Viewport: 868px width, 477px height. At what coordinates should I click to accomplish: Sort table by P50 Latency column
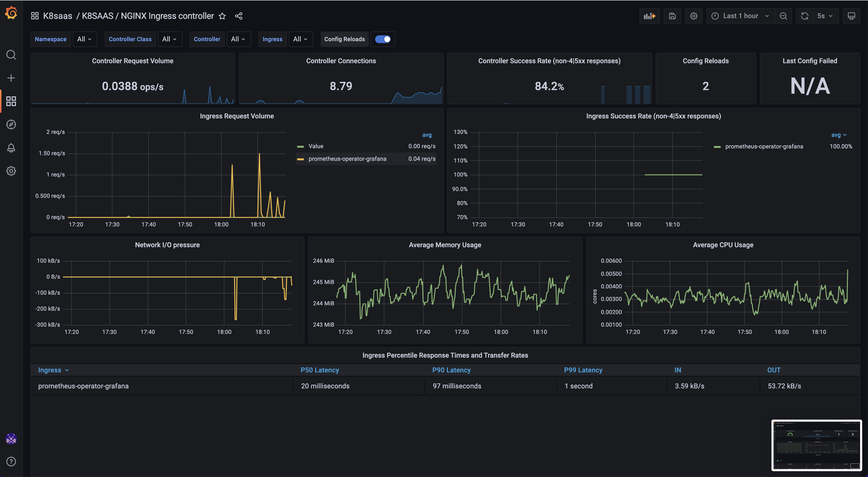tap(319, 370)
